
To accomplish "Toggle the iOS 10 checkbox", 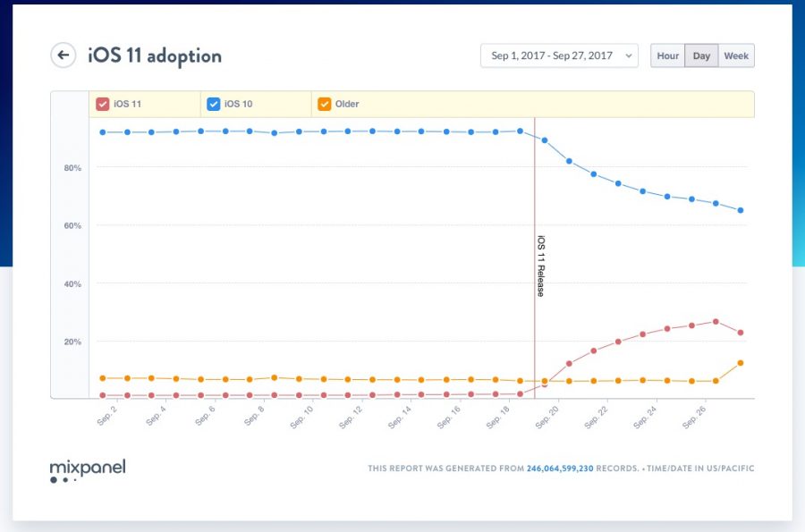I will pyautogui.click(x=213, y=104).
